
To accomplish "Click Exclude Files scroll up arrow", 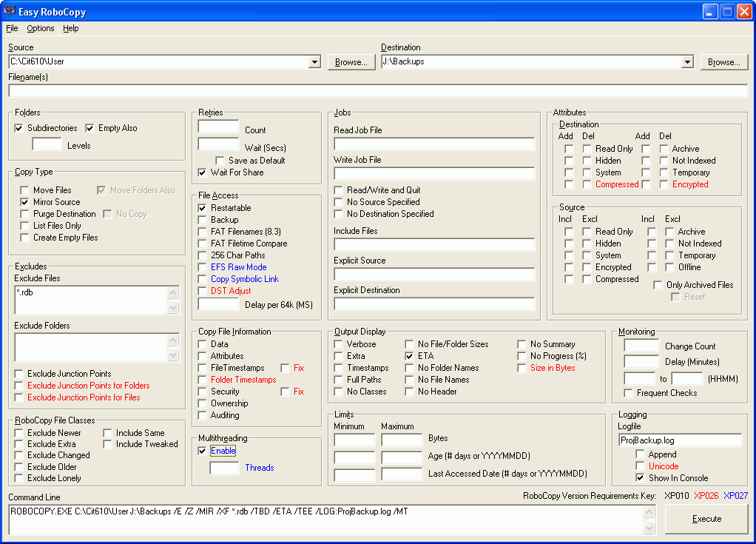I will (173, 293).
